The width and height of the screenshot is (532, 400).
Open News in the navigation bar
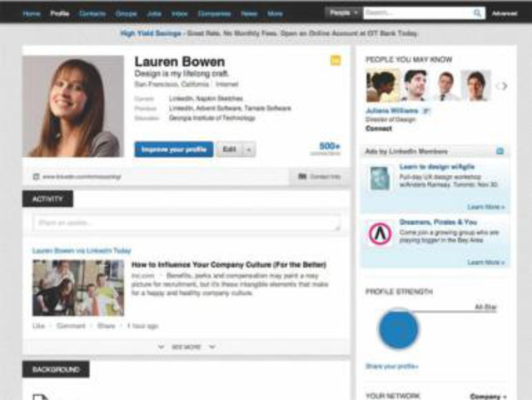click(249, 14)
